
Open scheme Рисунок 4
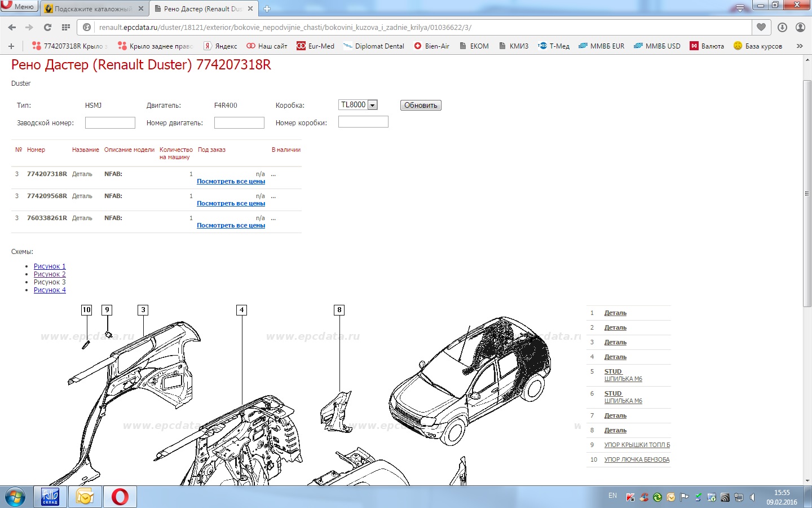click(50, 290)
